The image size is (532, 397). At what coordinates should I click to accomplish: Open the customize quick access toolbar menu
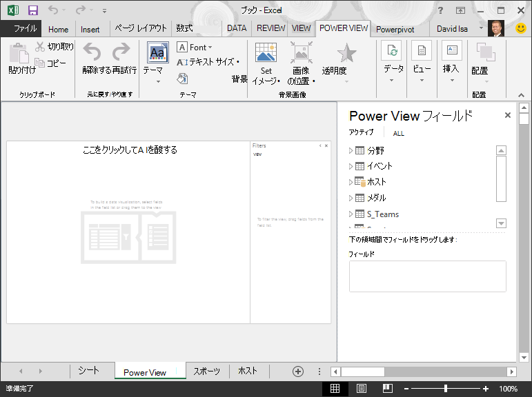(x=104, y=11)
